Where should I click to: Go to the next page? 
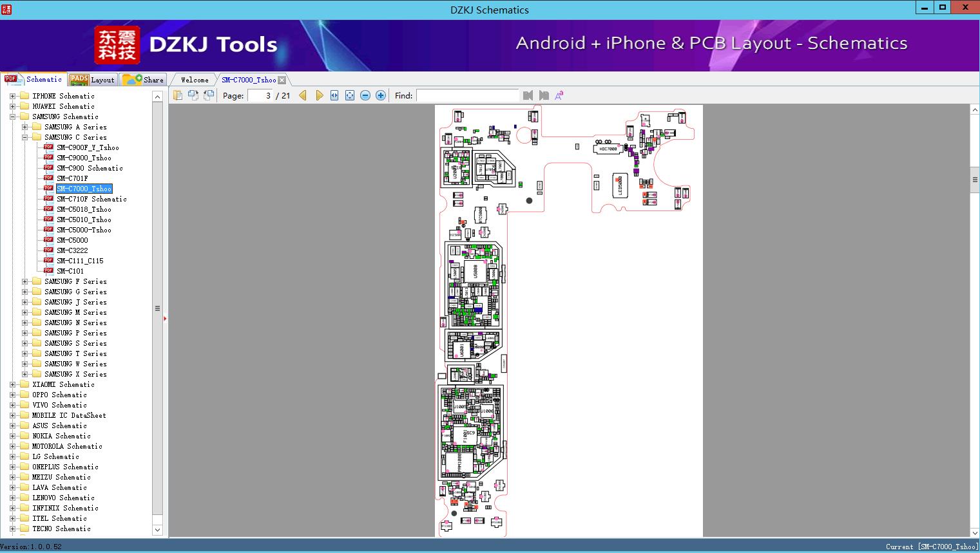pos(319,95)
